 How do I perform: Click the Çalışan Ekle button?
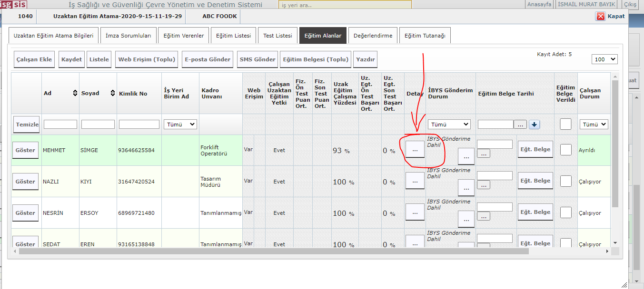click(34, 59)
